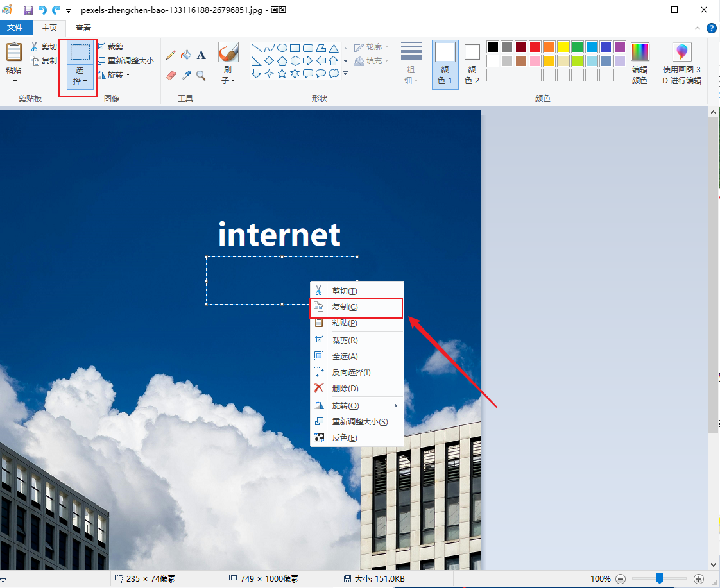Click the Undo arrow in title bar
Viewport: 720px width, 588px height.
click(42, 10)
